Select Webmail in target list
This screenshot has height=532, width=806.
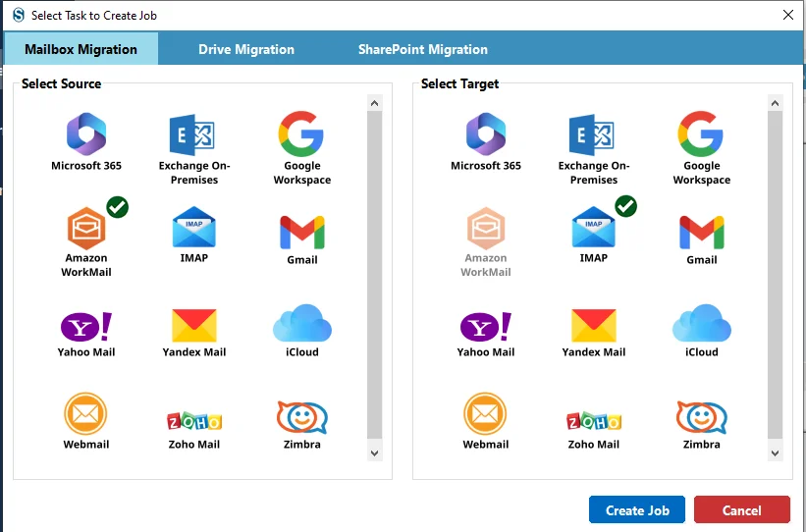pos(486,421)
